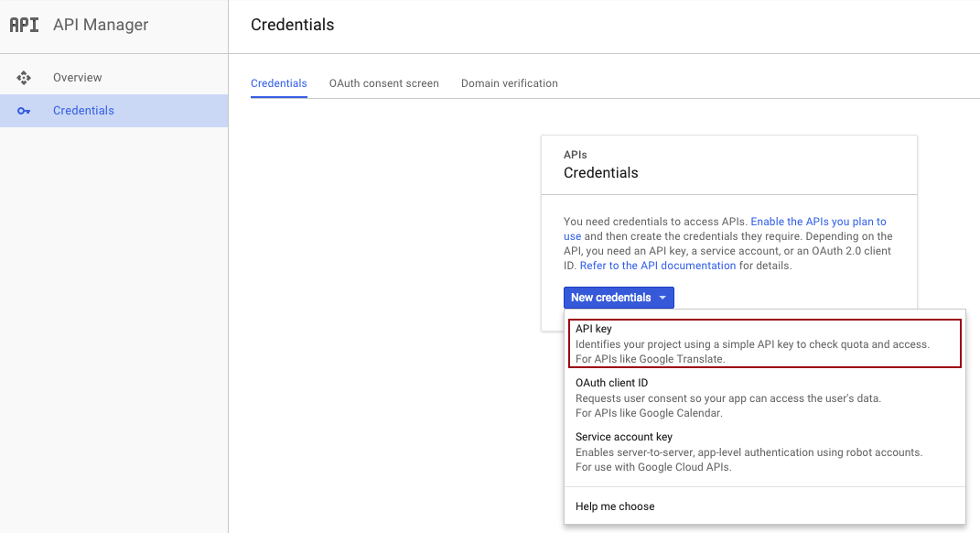Click the API key description text
The image size is (980, 533).
click(x=752, y=352)
